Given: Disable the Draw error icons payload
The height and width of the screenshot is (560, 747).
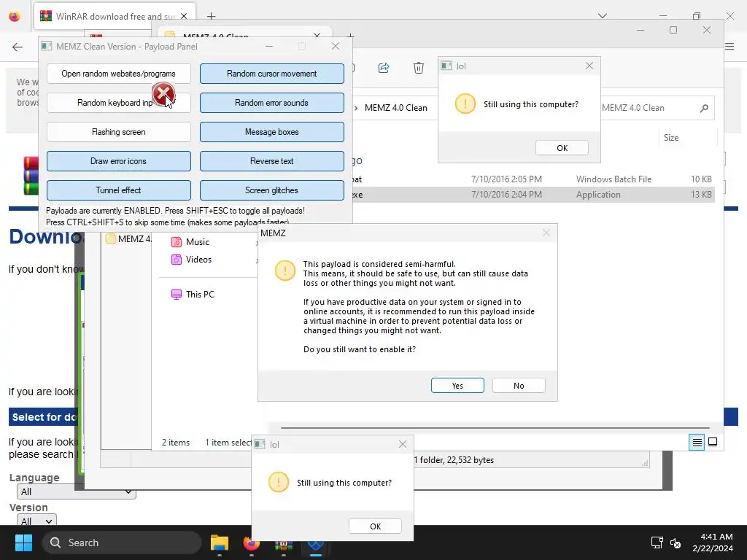Looking at the screenshot, I should [x=119, y=161].
